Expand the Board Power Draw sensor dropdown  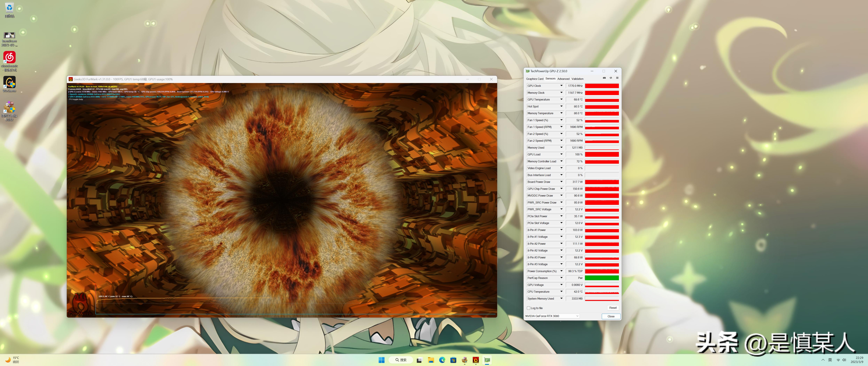[x=561, y=182]
